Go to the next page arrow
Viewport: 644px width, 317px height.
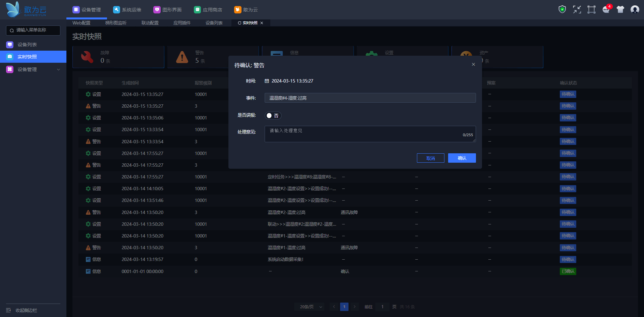coord(354,307)
